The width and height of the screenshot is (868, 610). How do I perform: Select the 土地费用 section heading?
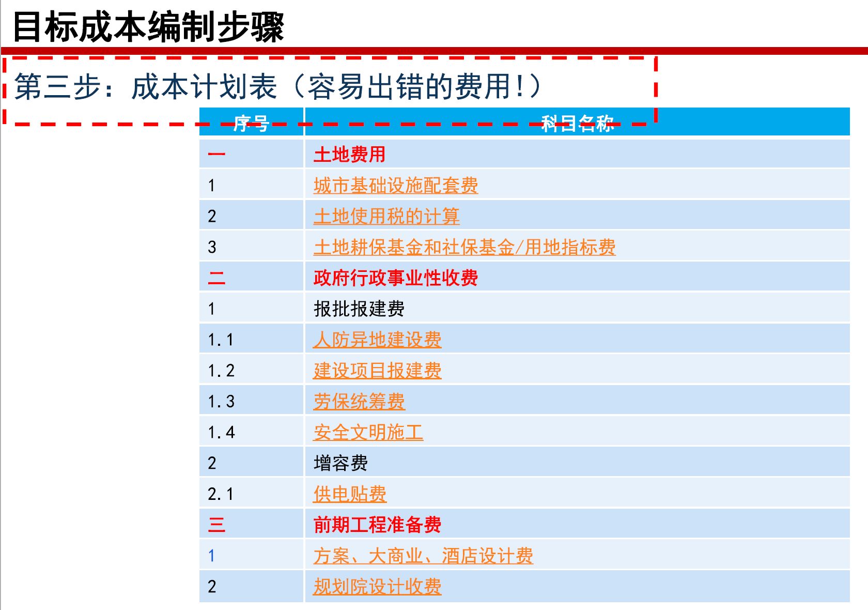pos(349,154)
